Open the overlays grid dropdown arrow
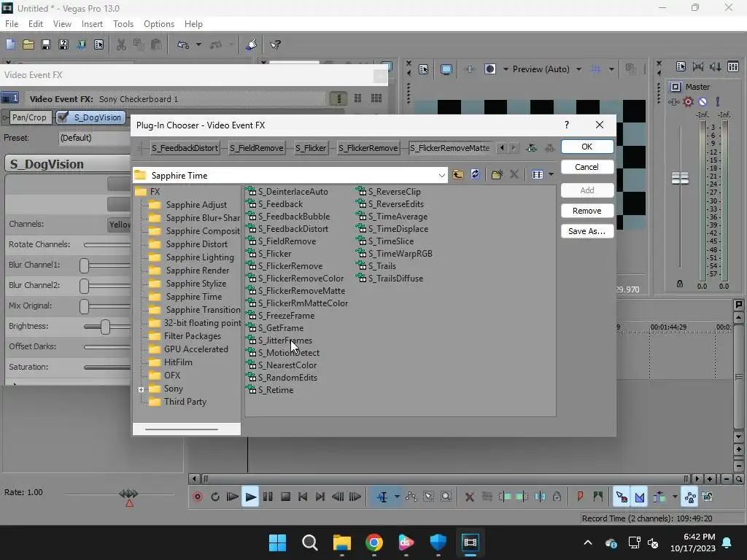The image size is (747, 560). [611, 69]
